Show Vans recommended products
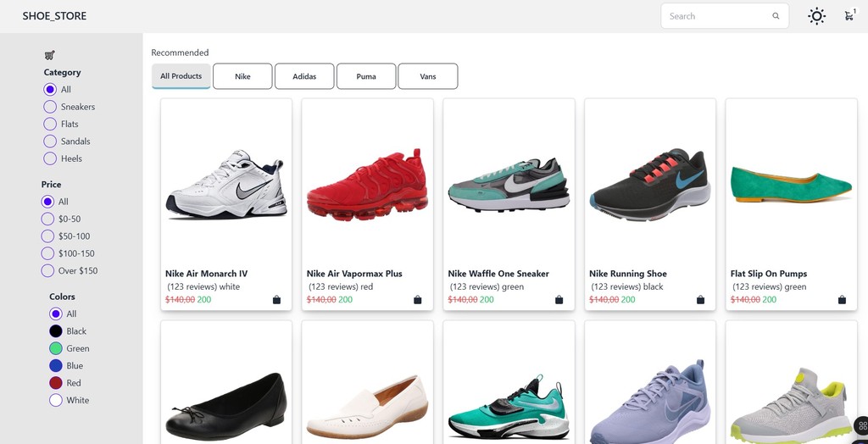The image size is (868, 444). 428,76
